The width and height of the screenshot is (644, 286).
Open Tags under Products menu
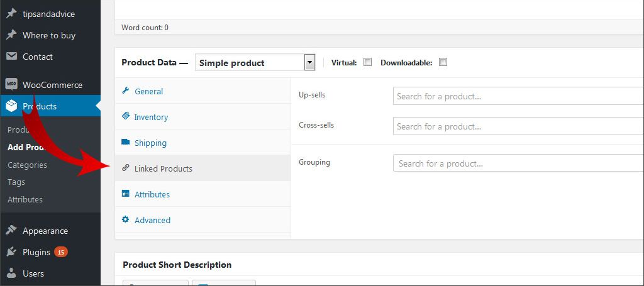[x=16, y=182]
